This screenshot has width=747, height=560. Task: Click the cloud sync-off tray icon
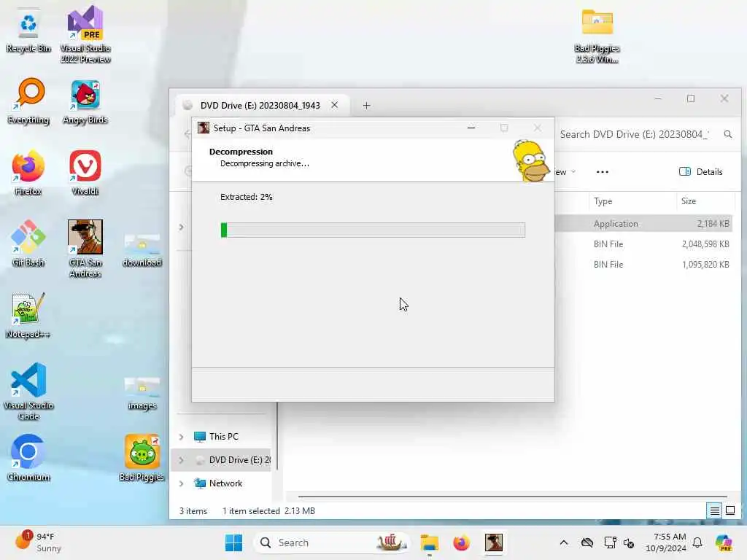[x=587, y=542]
